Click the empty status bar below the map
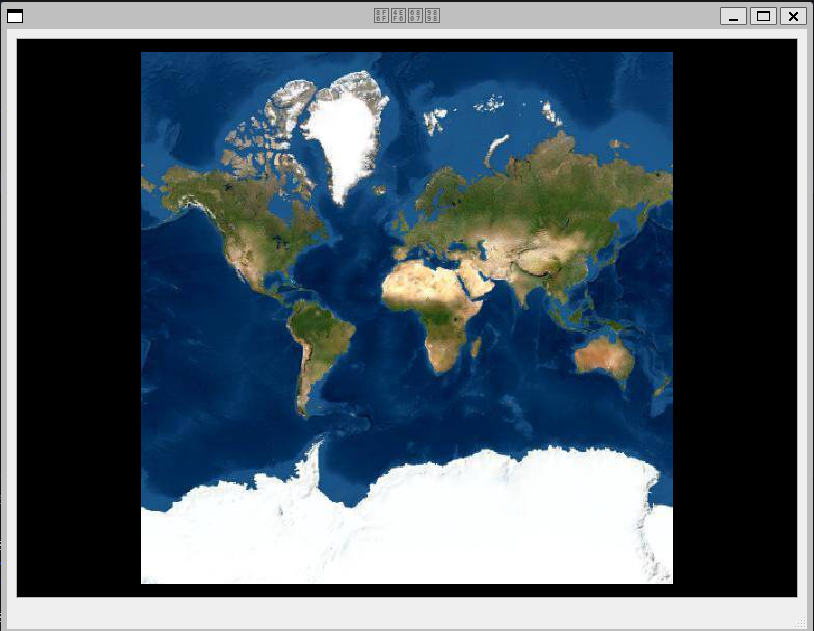 [400, 611]
